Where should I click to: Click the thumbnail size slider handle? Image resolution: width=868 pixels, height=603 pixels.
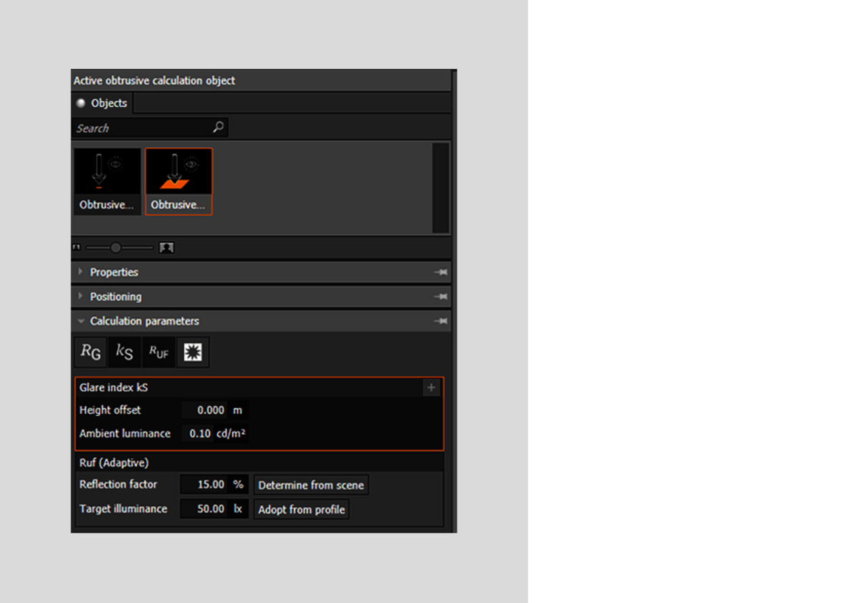[x=116, y=248]
